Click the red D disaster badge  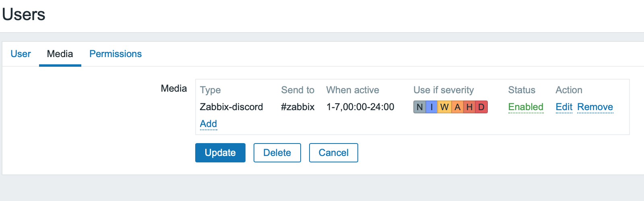click(481, 107)
